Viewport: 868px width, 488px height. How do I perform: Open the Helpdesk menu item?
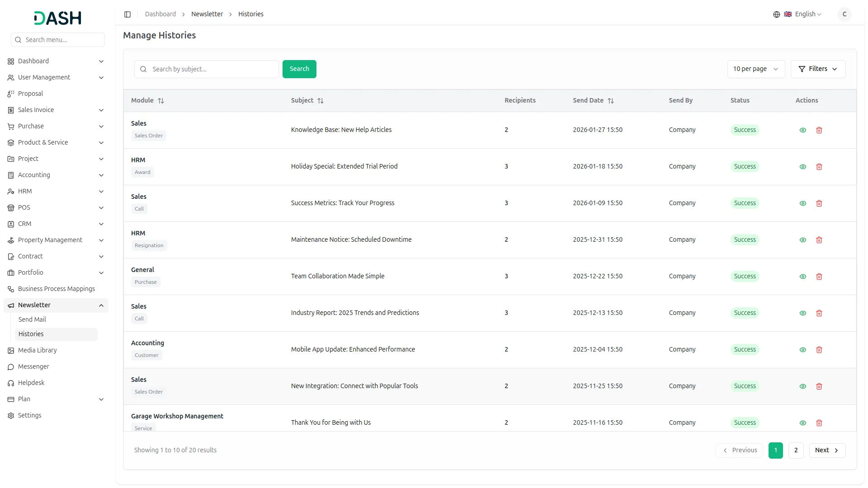31,383
